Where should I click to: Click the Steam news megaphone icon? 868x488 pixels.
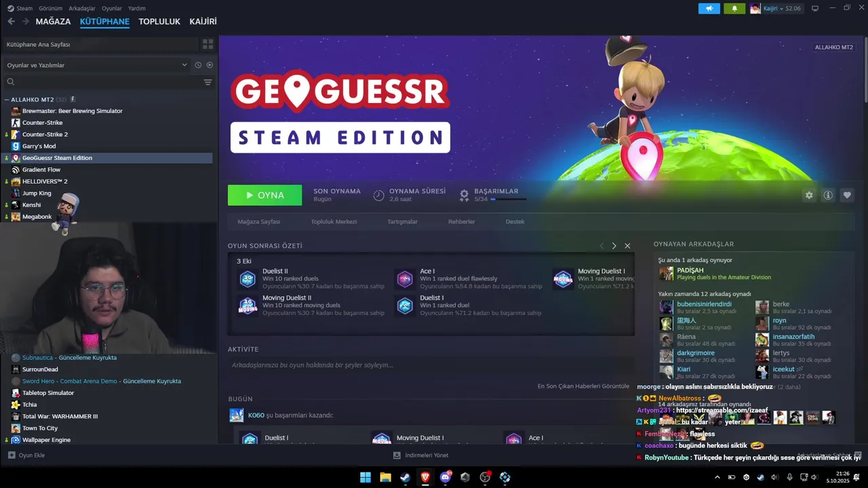coord(709,8)
